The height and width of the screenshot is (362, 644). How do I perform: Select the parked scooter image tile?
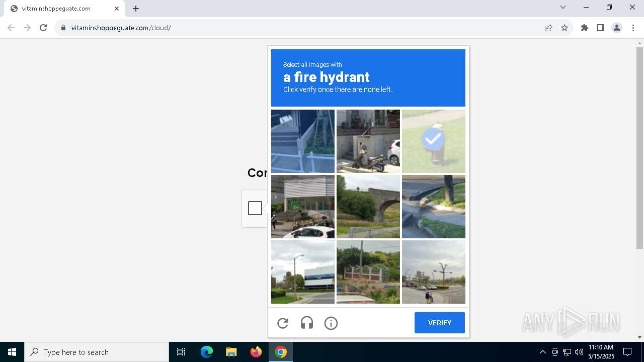368,141
